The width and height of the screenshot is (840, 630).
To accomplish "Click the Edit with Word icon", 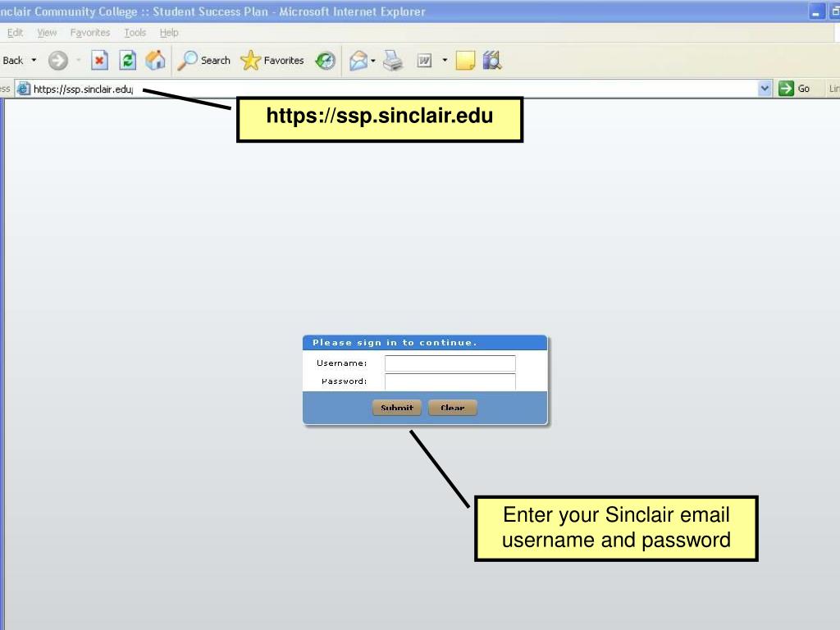I will (x=424, y=61).
